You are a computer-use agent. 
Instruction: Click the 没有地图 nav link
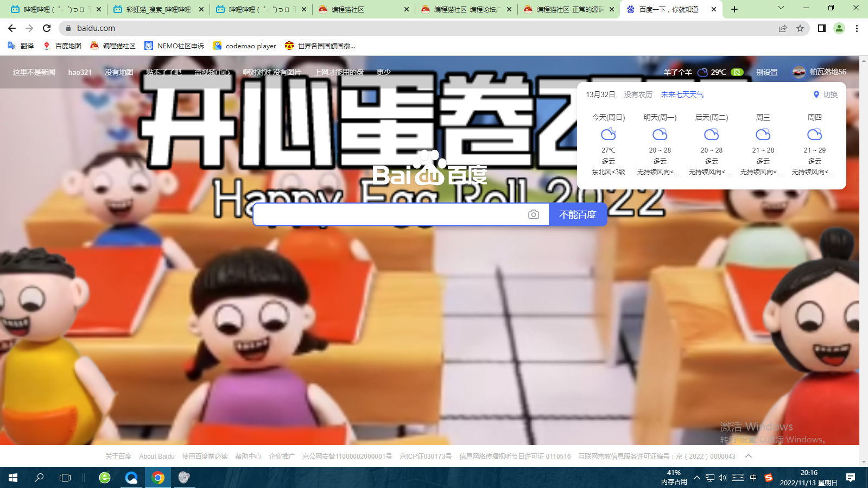coord(119,72)
